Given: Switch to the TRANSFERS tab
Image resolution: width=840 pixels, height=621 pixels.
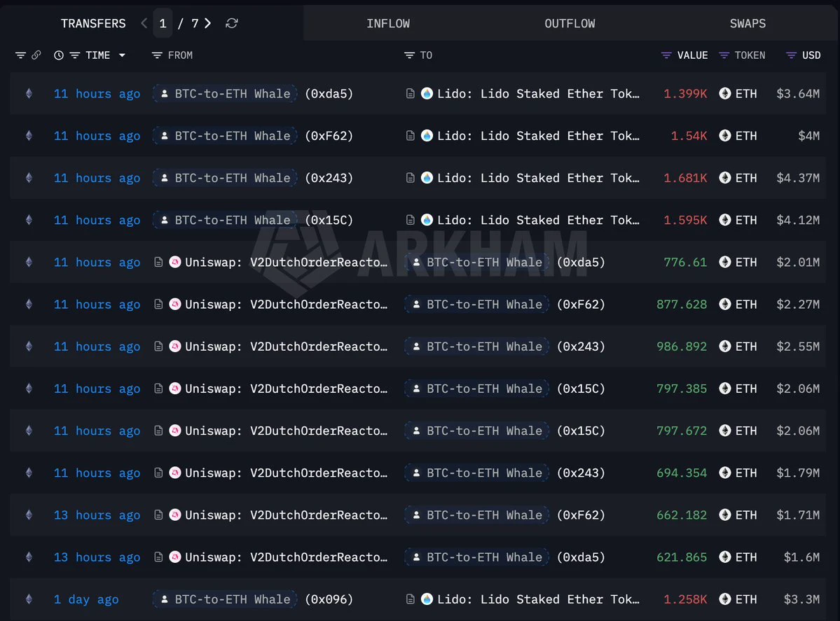Looking at the screenshot, I should (x=93, y=24).
